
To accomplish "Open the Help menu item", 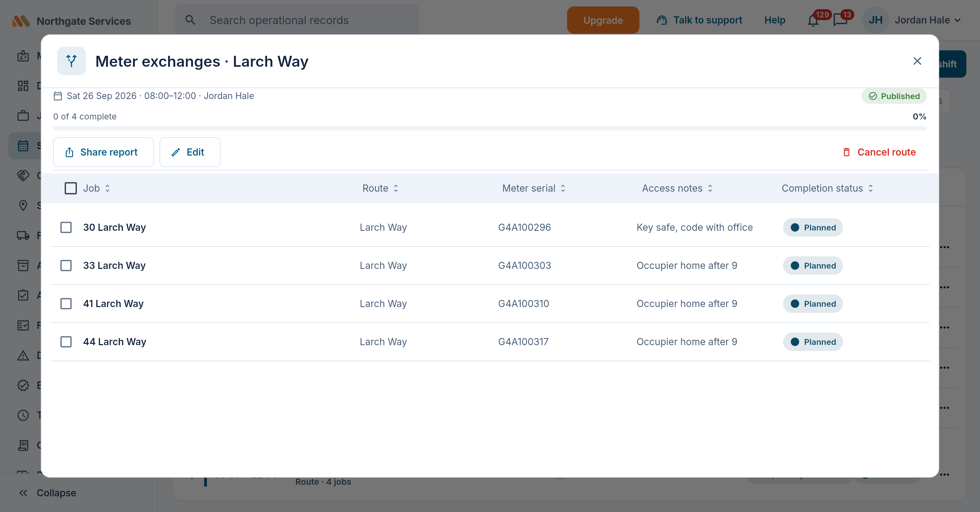I will [774, 20].
